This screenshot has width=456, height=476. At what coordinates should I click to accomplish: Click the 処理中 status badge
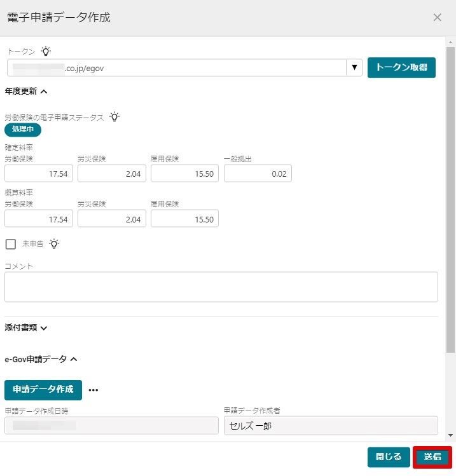23,130
